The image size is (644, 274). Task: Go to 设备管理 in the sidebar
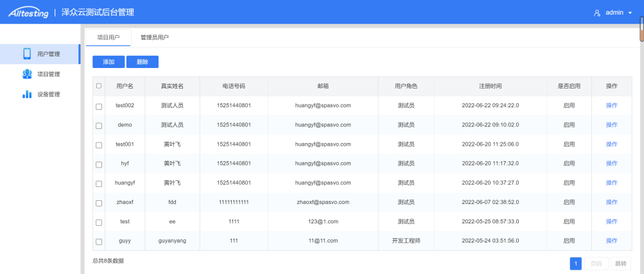tap(48, 94)
